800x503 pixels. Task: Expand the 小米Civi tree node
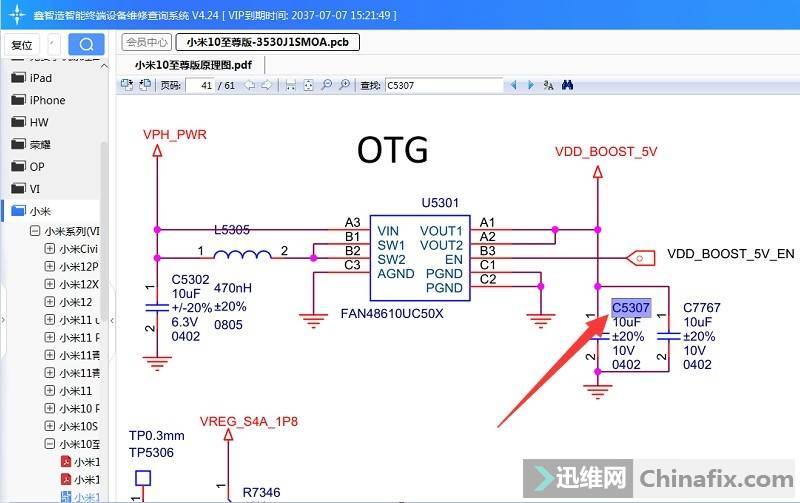49,249
